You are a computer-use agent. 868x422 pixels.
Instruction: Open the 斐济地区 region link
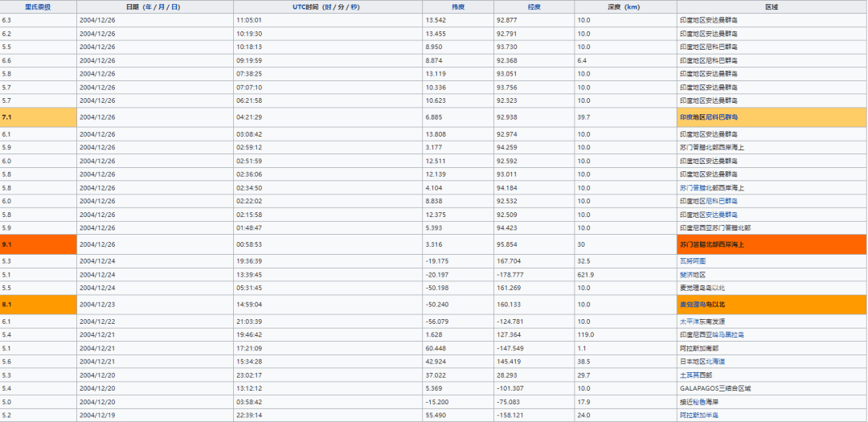(692, 275)
